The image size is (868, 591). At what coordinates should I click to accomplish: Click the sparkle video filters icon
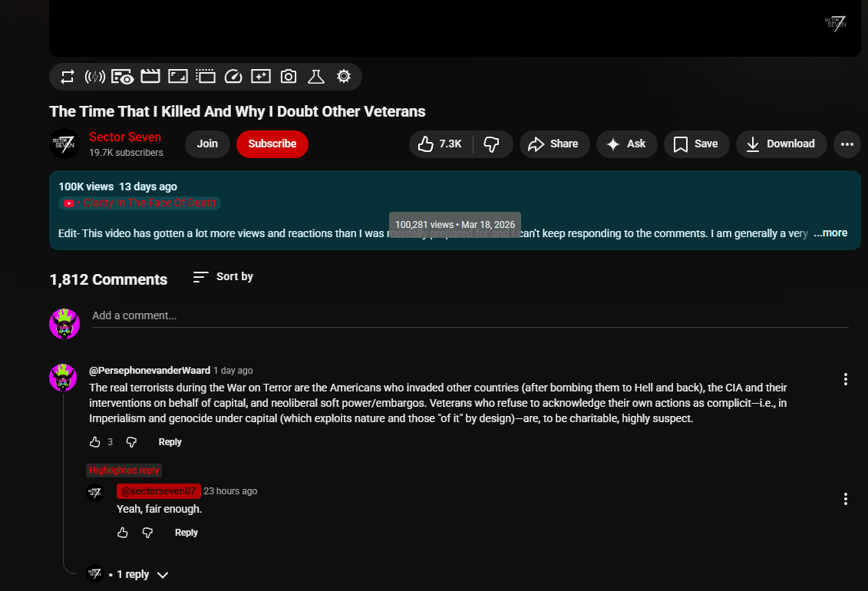coord(261,77)
